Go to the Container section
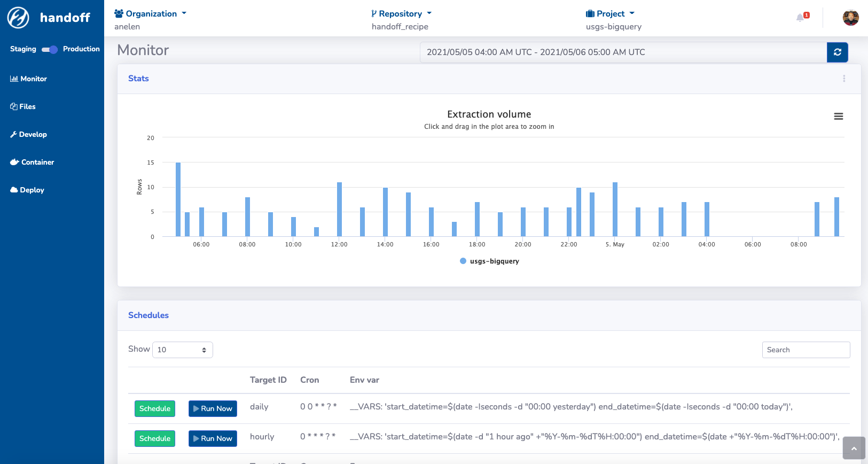 pyautogui.click(x=32, y=162)
